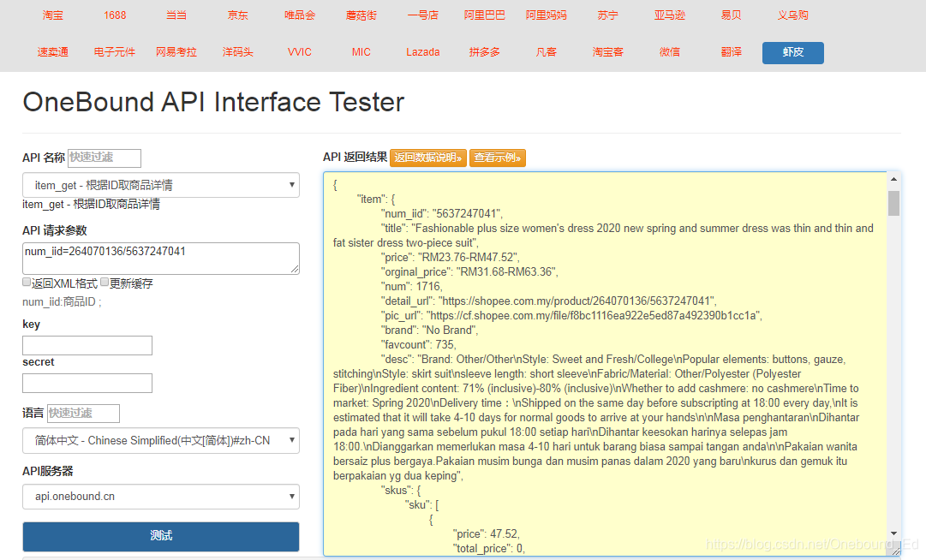Grab the results scrollbar thumb
This screenshot has width=926, height=560.
(893, 203)
